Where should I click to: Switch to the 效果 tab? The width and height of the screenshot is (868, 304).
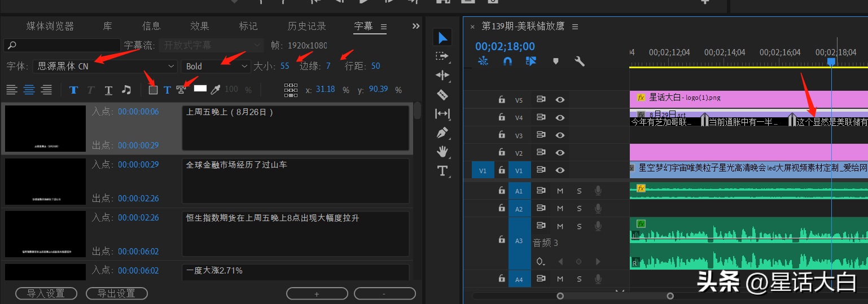[x=200, y=26]
